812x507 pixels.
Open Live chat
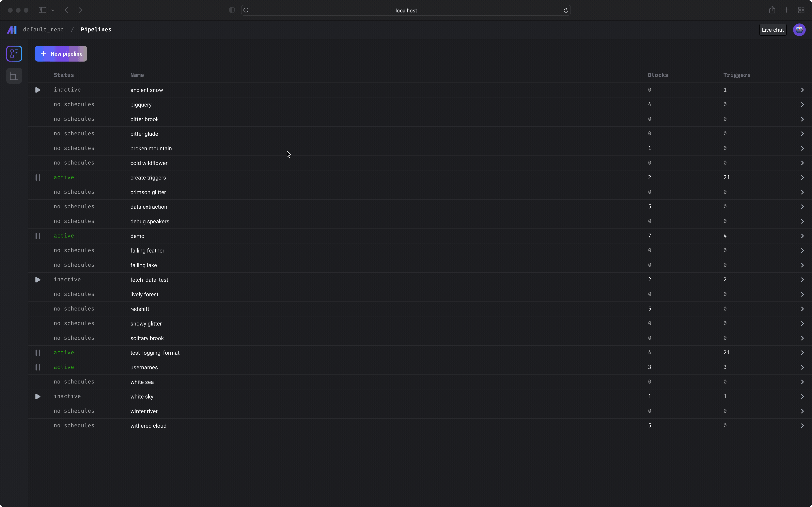[772, 30]
